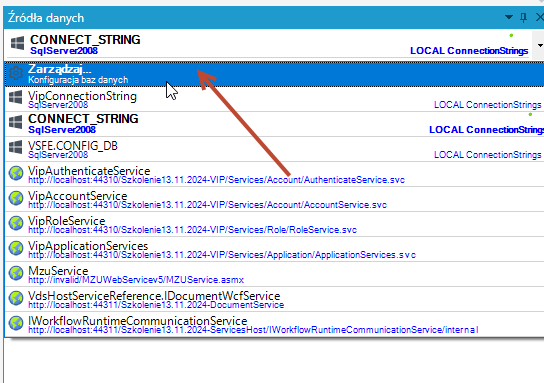Click the DocumentService URL text
The height and width of the screenshot is (383, 544).
(156, 305)
